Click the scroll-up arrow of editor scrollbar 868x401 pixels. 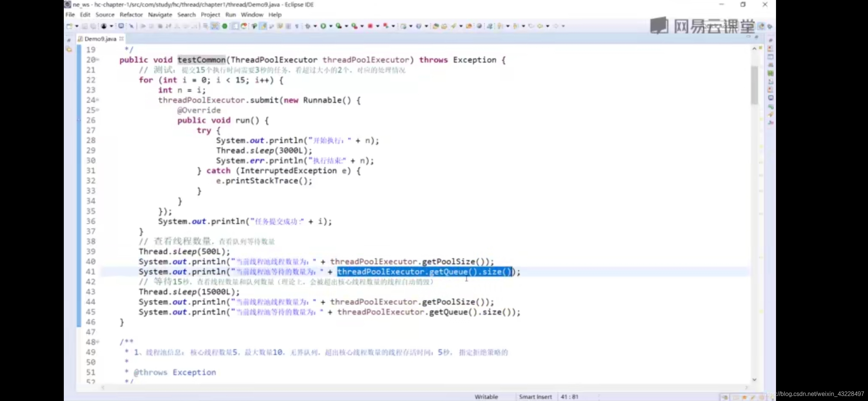coord(754,49)
